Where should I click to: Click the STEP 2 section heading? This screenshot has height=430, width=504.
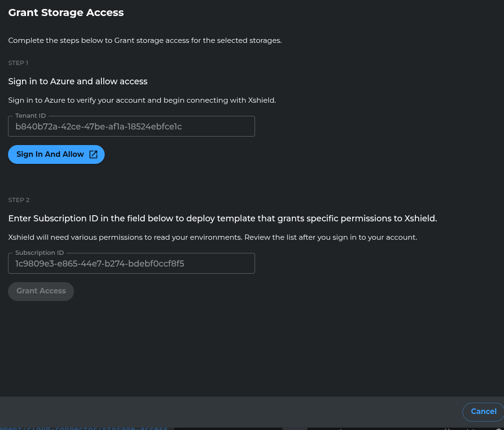pyautogui.click(x=19, y=200)
